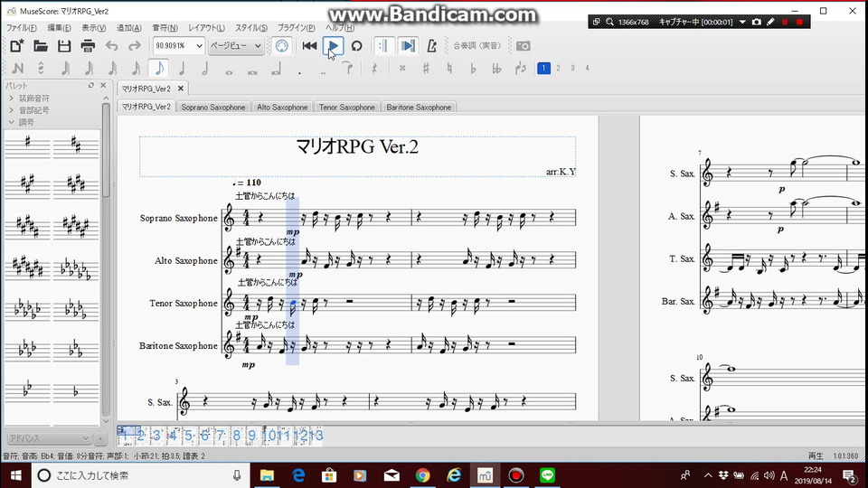Screen dimensions: 868x488
Task: Select the quarter note duration
Action: [182, 69]
